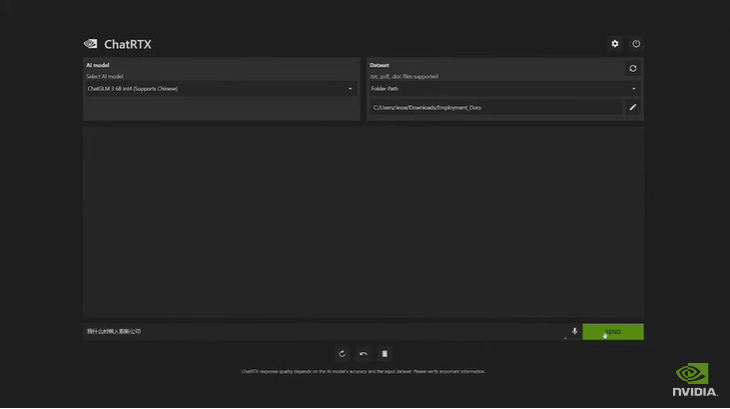Click the NVIDIA eye logo beside ChatRTX
This screenshot has height=409, width=730.
[91, 44]
